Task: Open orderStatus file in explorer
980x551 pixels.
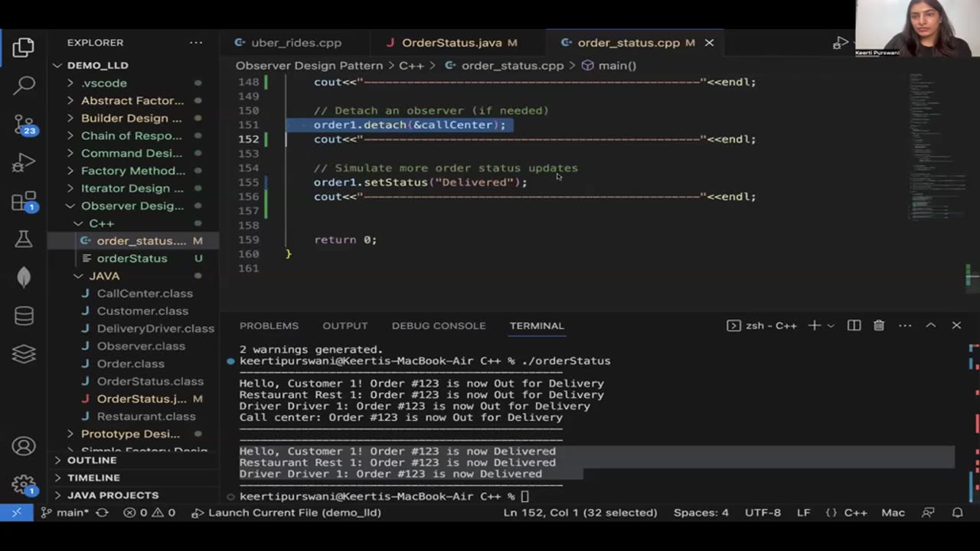Action: (132, 258)
